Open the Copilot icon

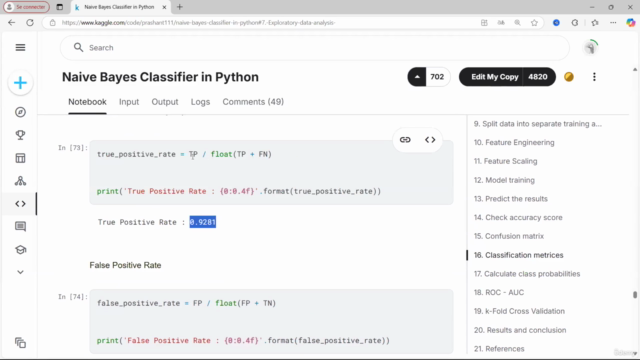(630, 23)
